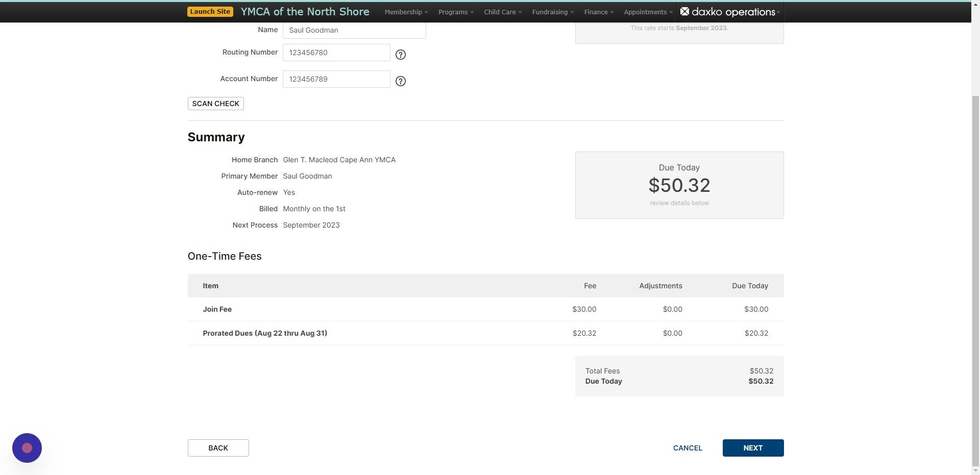The height and width of the screenshot is (475, 980).
Task: Open the Child Care menu
Action: [x=503, y=12]
